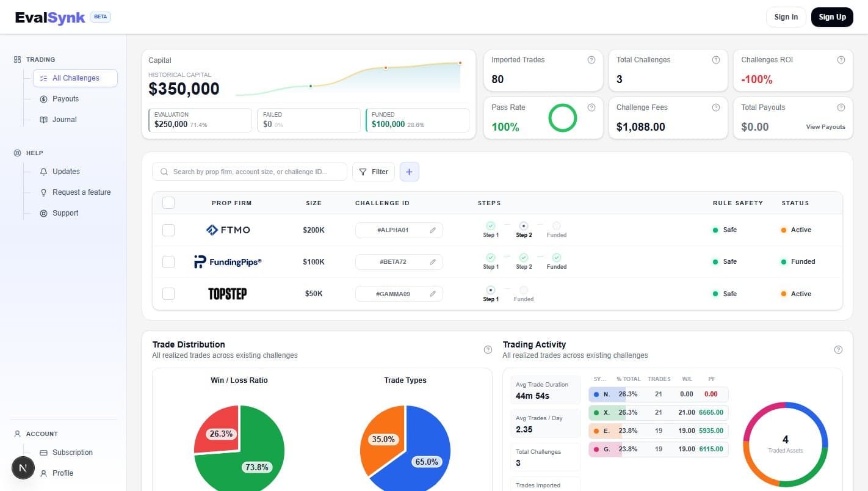Open the Filter dropdown
The image size is (868, 491).
[374, 172]
